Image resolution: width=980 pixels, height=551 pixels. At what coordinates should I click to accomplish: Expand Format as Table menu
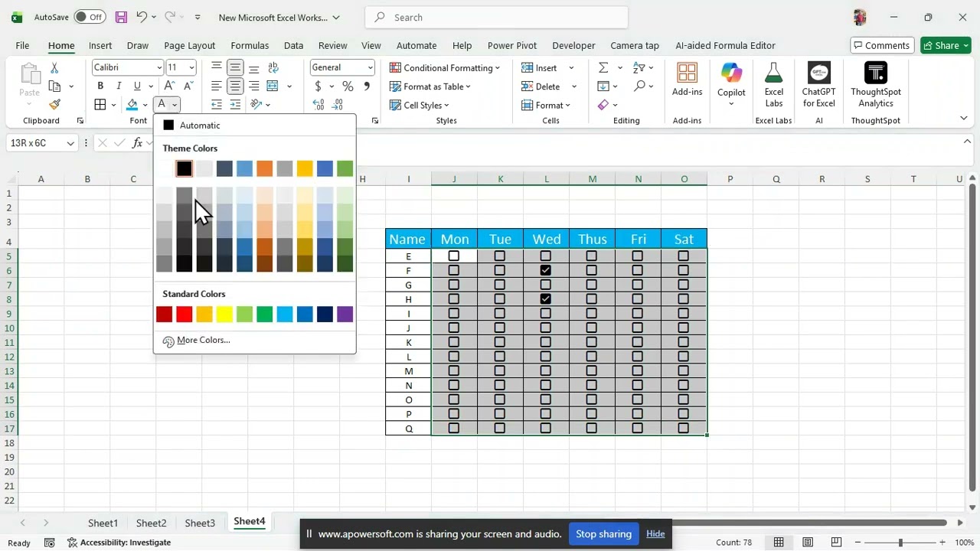tap(430, 86)
